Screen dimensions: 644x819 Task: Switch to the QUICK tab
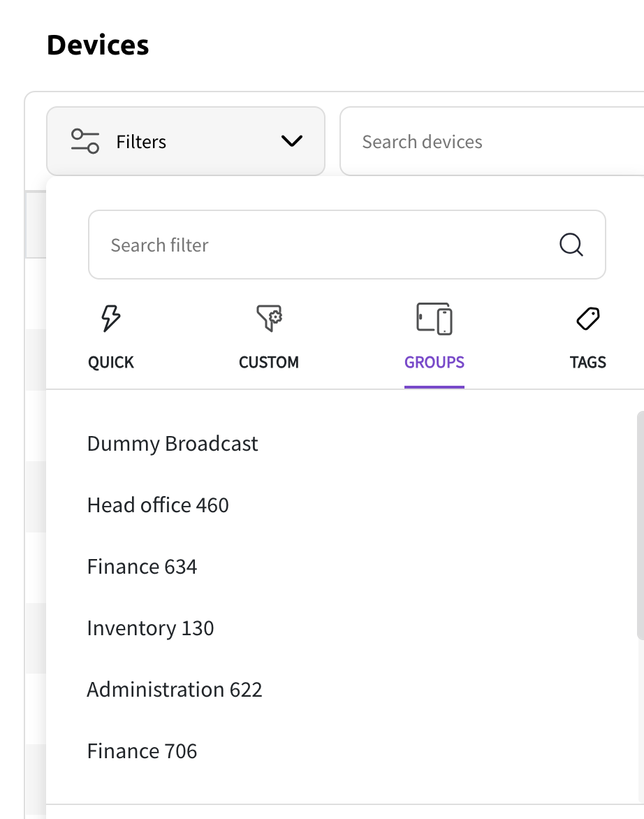point(111,362)
